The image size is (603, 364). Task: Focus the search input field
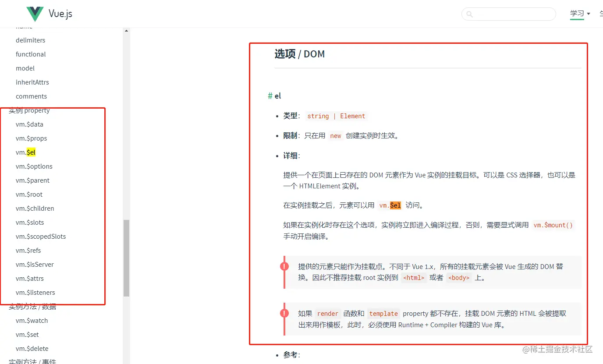coord(509,14)
